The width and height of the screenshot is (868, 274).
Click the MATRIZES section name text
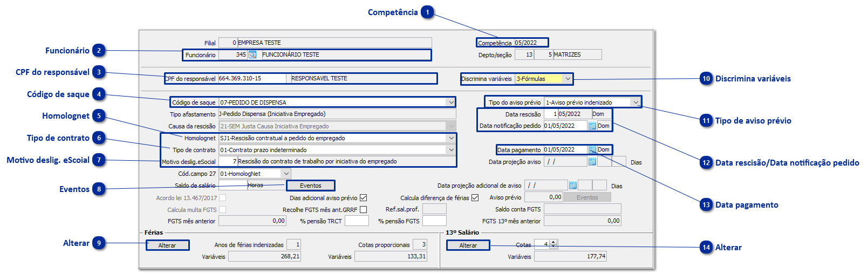[567, 54]
